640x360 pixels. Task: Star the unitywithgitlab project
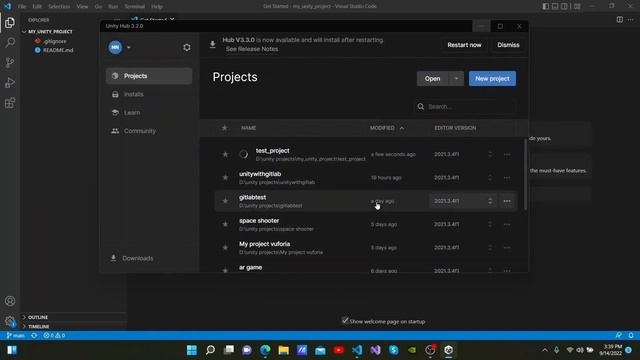tap(225, 178)
